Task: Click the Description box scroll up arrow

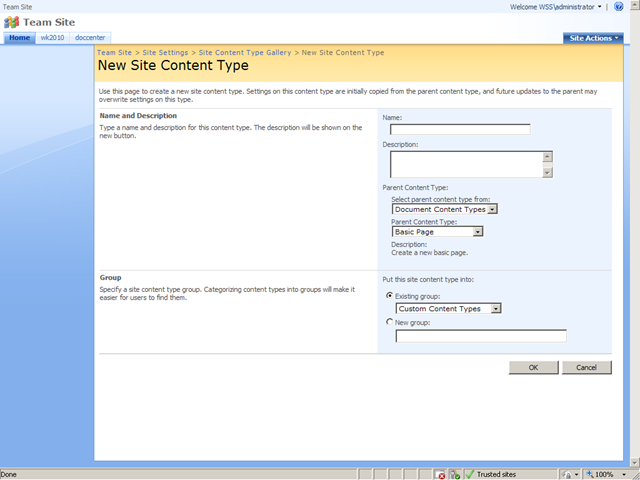Action: click(x=547, y=157)
